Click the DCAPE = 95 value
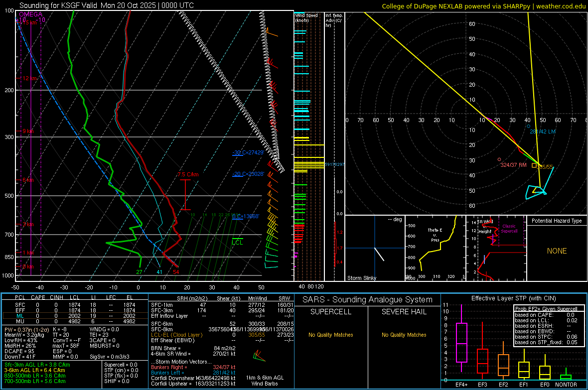The height and width of the screenshot is (390, 588). click(x=18, y=351)
